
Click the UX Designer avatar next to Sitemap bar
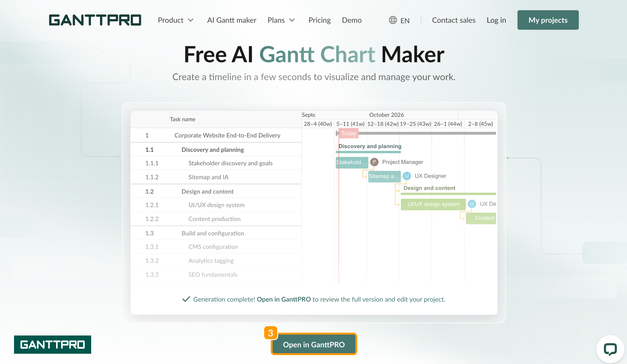[407, 176]
